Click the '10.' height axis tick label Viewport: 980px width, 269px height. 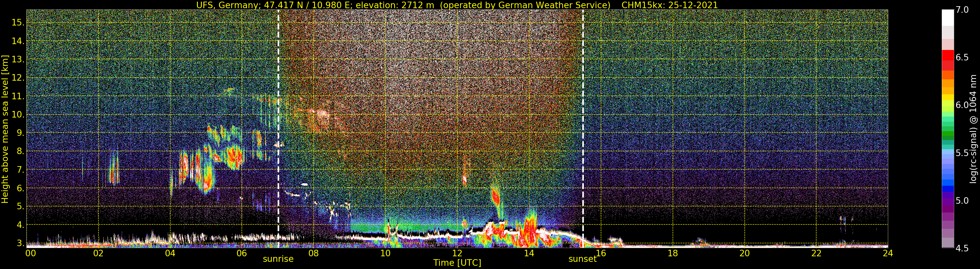18,115
